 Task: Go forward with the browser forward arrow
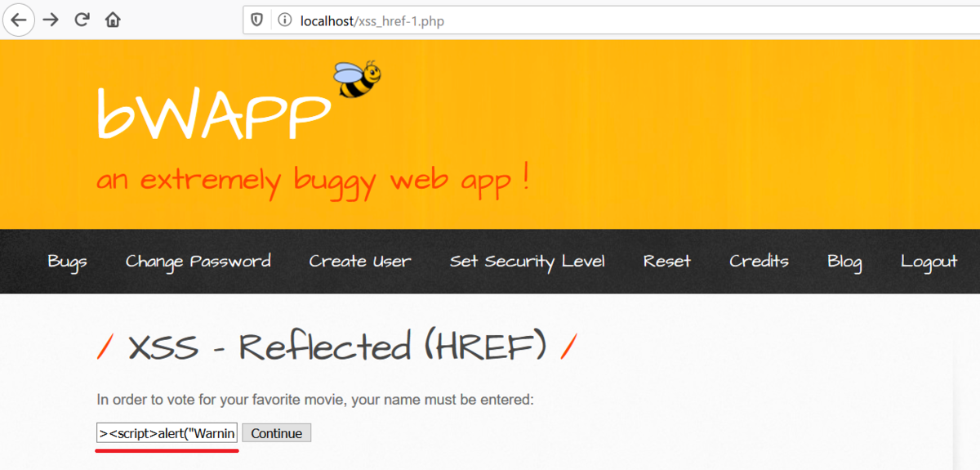tap(51, 20)
